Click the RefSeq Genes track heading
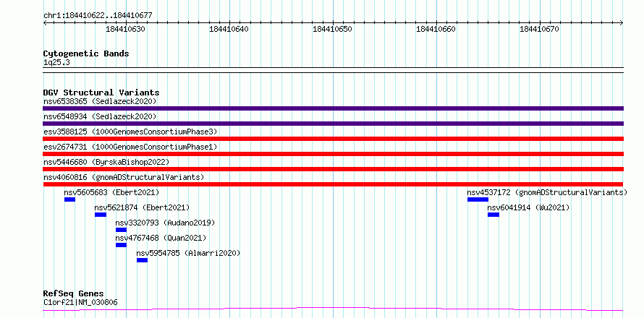The image size is (644, 318). [73, 293]
